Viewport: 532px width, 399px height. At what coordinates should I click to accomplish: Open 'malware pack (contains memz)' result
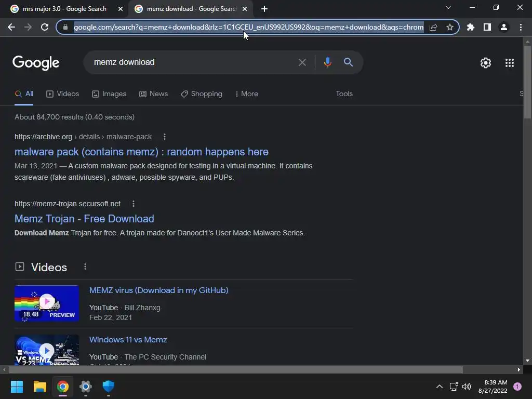click(141, 152)
